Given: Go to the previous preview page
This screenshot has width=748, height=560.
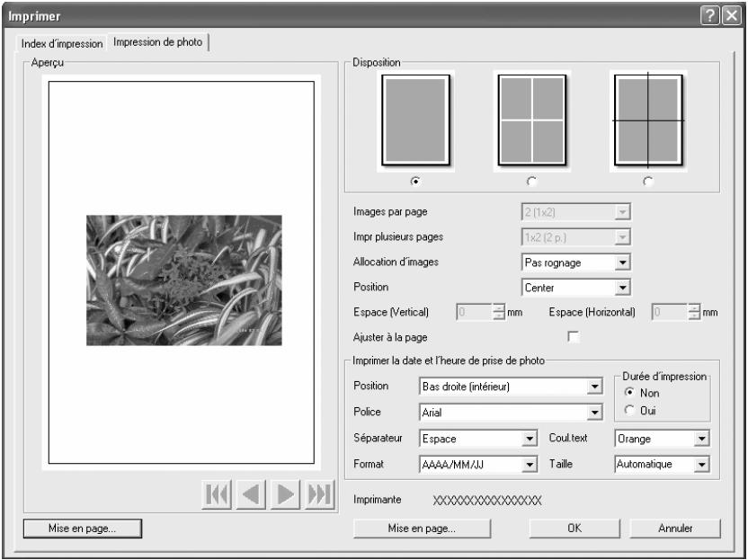Looking at the screenshot, I should (251, 494).
